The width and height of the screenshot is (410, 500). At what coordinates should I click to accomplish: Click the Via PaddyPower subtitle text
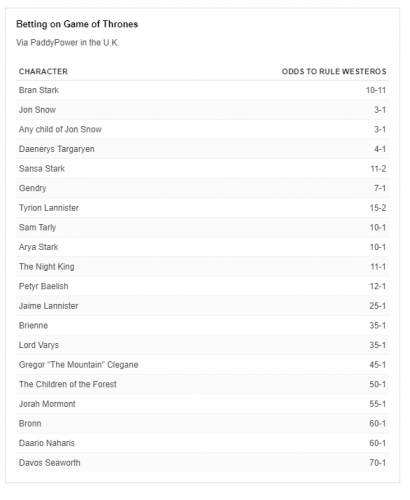[x=68, y=43]
